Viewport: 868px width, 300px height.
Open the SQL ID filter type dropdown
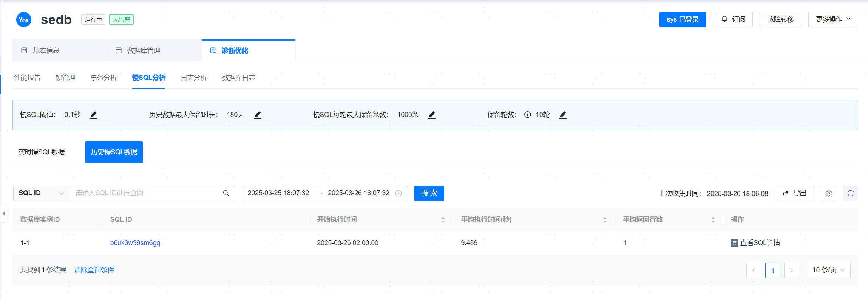41,193
